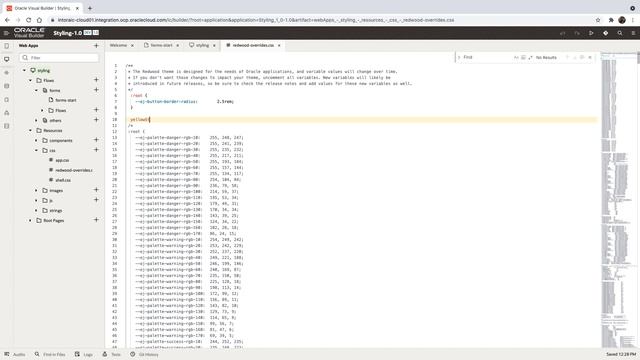
Task: Toggle Use Regular Expression in Find widget
Action: coord(530,58)
